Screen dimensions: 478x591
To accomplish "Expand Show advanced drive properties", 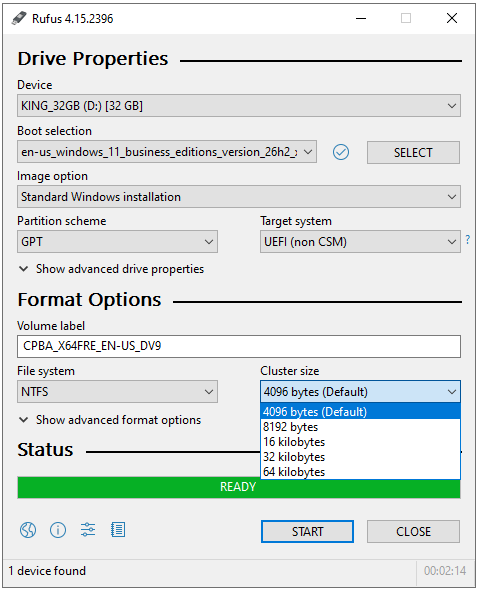I will coord(111,269).
